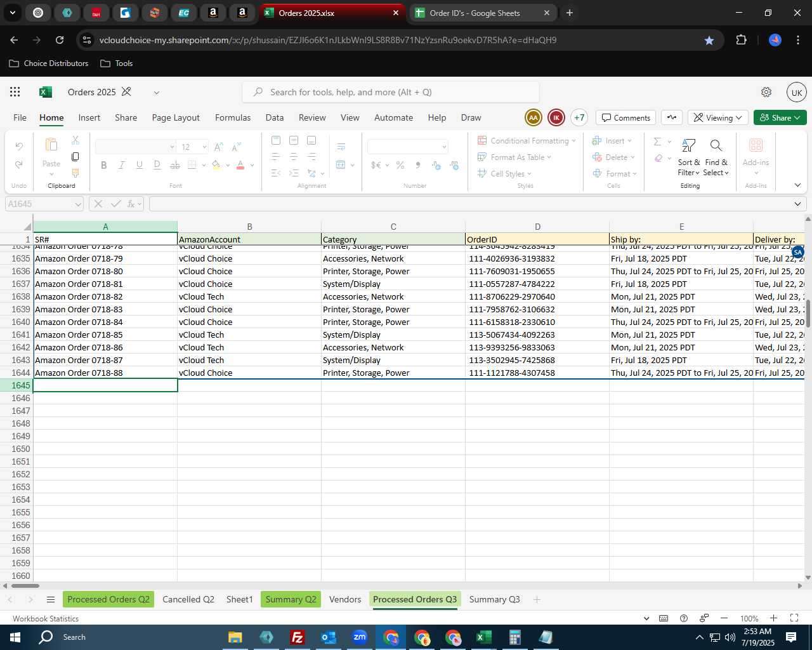This screenshot has width=812, height=650.
Task: Open the font size dropdown
Action: tap(204, 147)
